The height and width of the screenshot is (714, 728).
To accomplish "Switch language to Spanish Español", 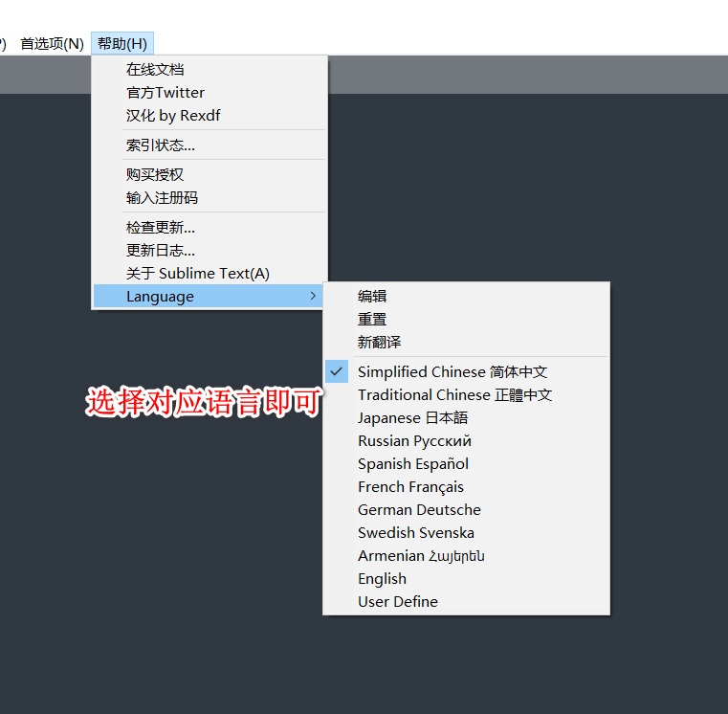I will tap(466, 463).
